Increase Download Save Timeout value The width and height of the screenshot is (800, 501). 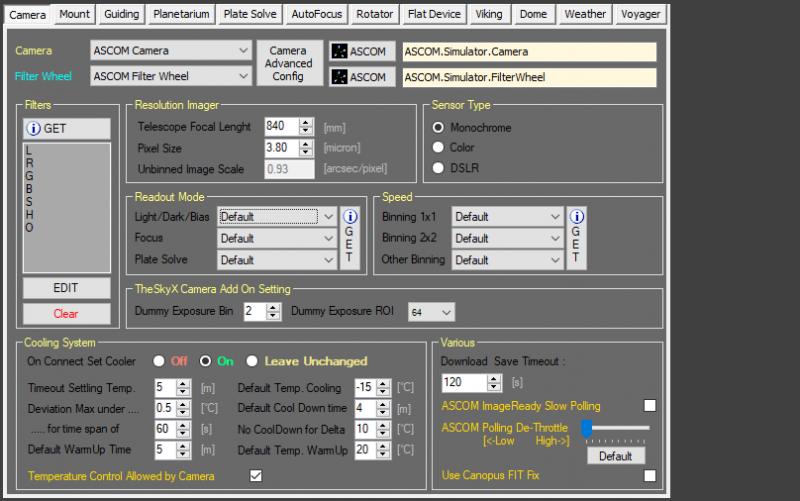click(x=493, y=379)
